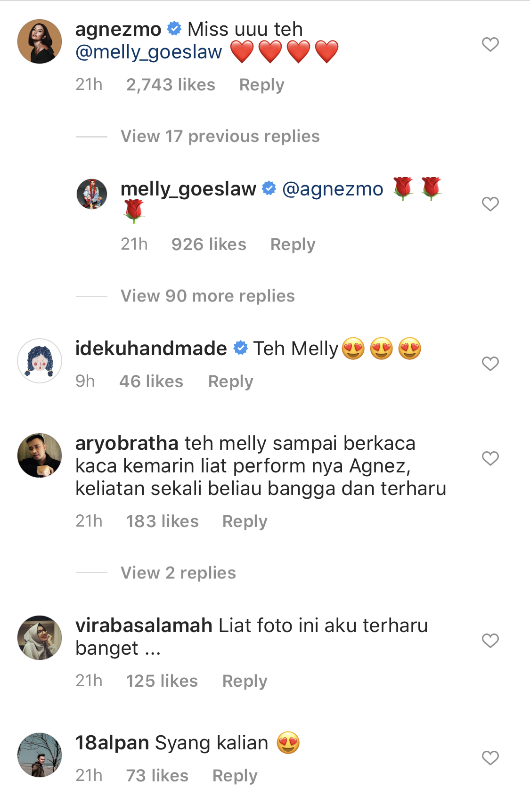Reply to 18alpan's comment
The width and height of the screenshot is (530, 812).
click(x=235, y=776)
